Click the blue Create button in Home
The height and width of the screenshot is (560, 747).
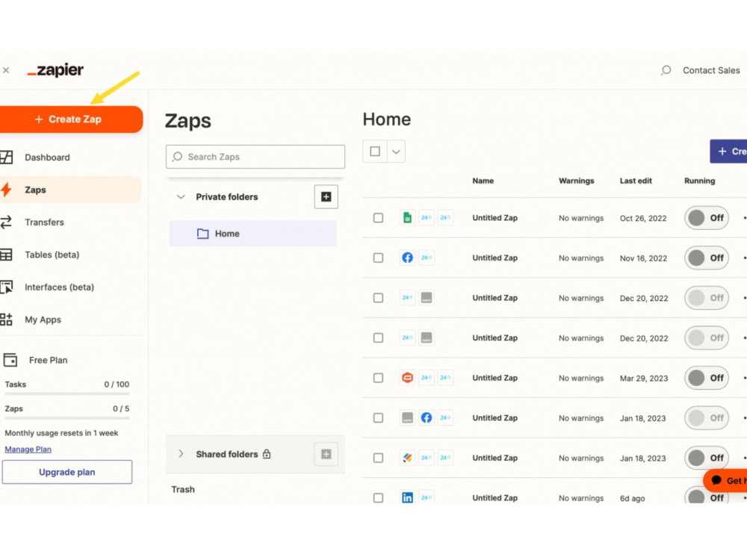[728, 152]
